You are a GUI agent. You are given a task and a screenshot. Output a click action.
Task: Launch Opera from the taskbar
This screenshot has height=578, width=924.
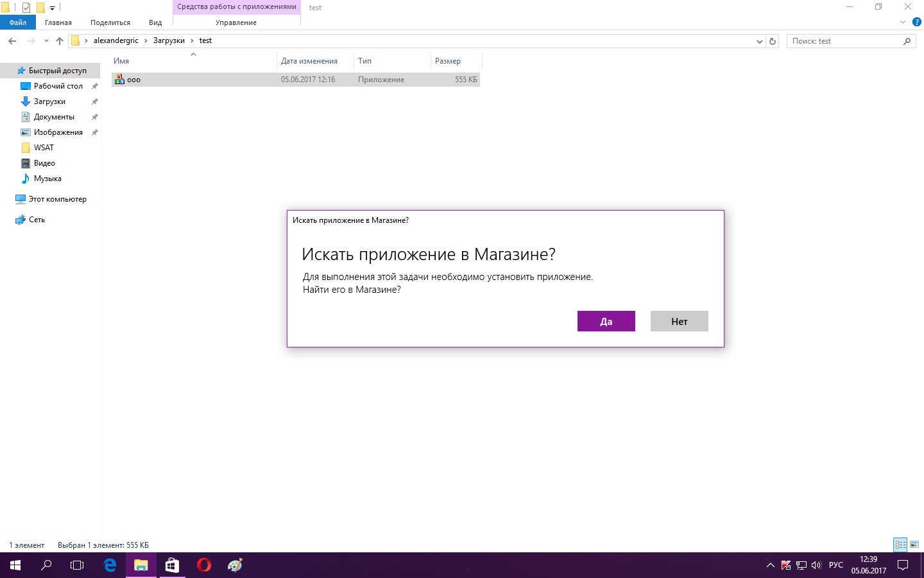[x=204, y=565]
